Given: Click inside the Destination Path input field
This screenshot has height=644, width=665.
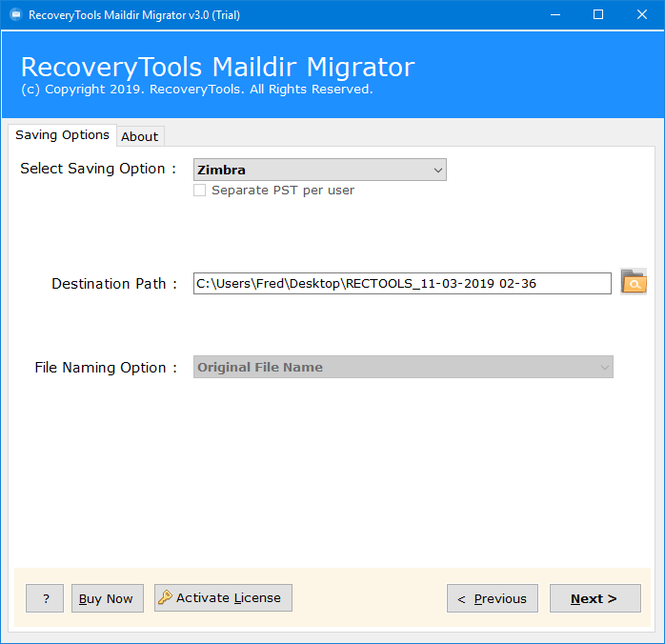Looking at the screenshot, I should (402, 283).
